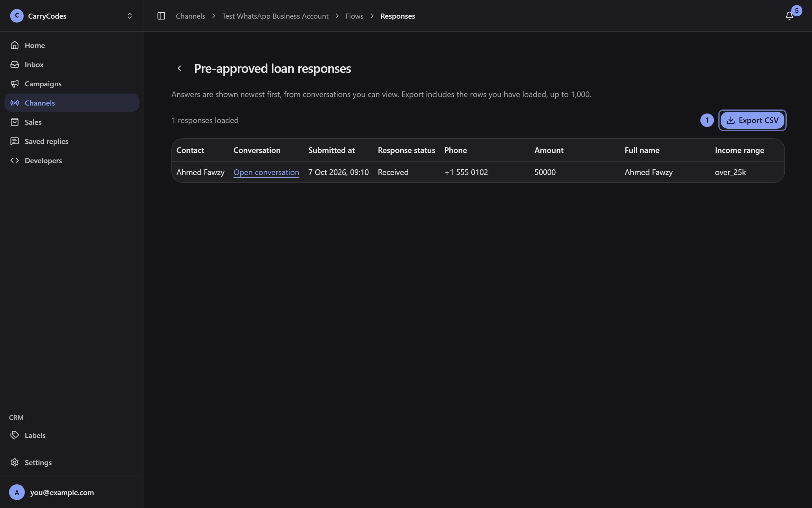Select the over_25k income cell
Screen dimensions: 812x508
pyautogui.click(x=730, y=172)
